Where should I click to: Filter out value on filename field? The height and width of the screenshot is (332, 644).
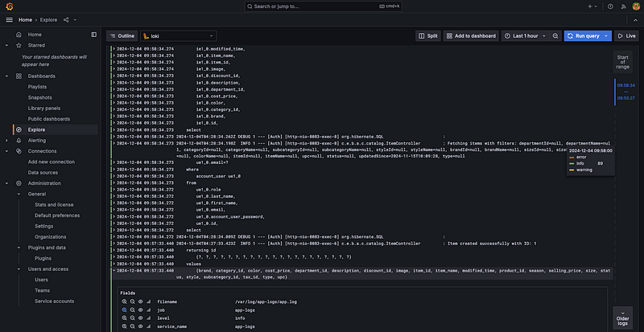132,301
